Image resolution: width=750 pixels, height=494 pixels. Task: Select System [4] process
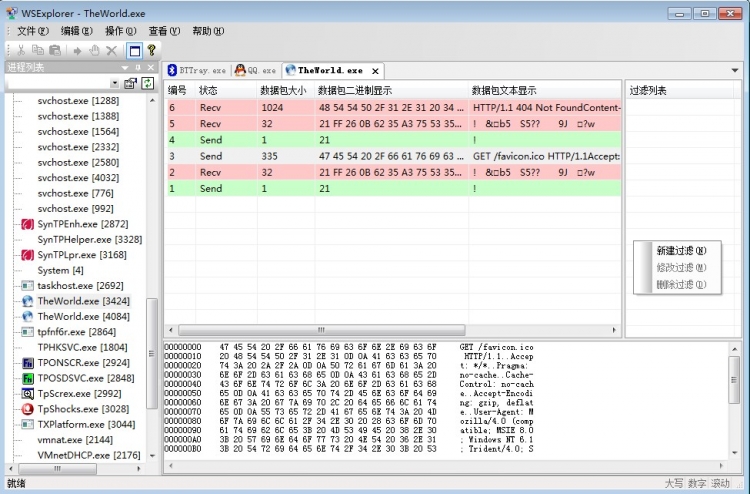pyautogui.click(x=60, y=270)
